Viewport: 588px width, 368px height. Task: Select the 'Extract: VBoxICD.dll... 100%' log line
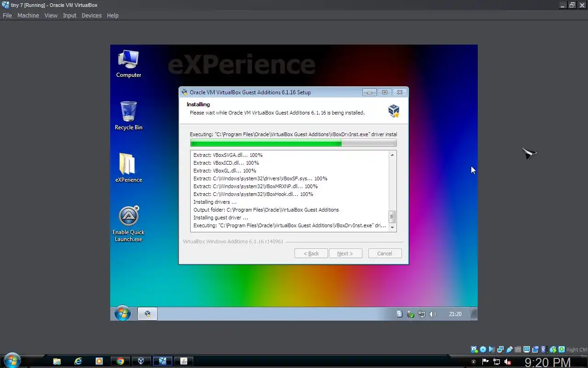(226, 163)
